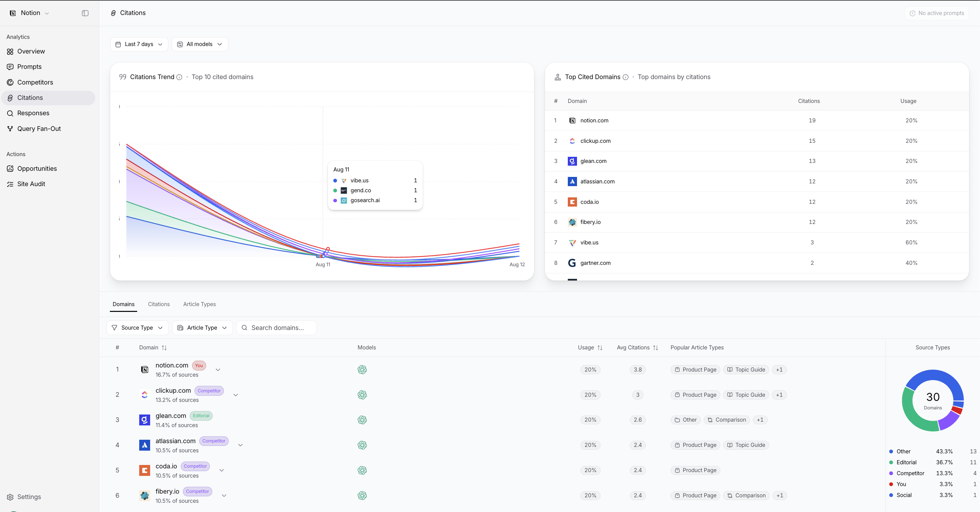Click the Settings gear icon
Viewport: 980px width, 512px height.
pyautogui.click(x=10, y=497)
